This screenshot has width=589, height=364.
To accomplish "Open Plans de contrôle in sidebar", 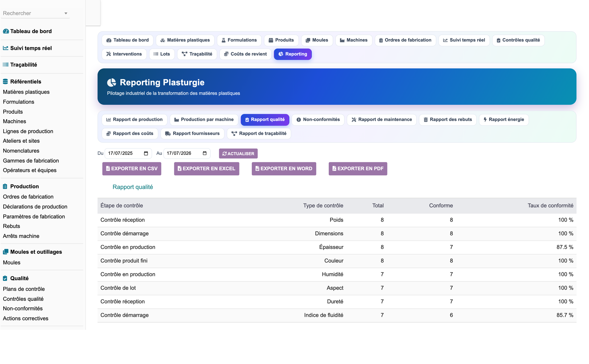I will point(24,289).
